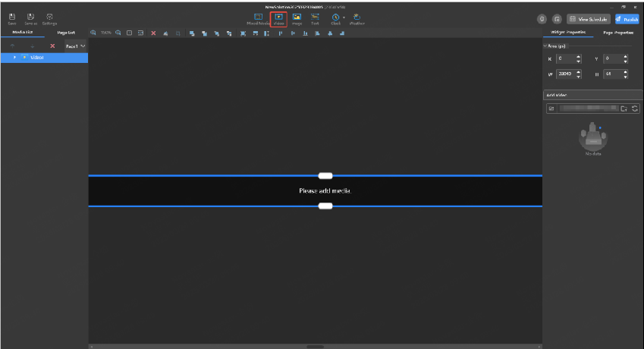Image resolution: width=644 pixels, height=349 pixels.
Task: Click the top edge handle of video widget
Action: (x=325, y=176)
